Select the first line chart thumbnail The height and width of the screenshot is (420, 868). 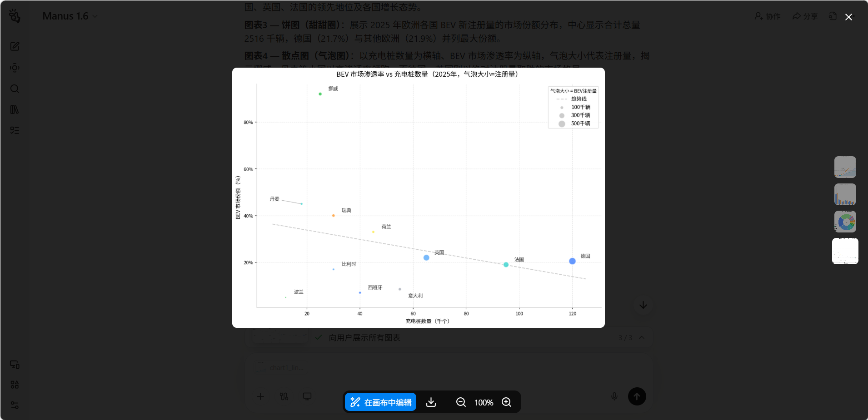(845, 167)
